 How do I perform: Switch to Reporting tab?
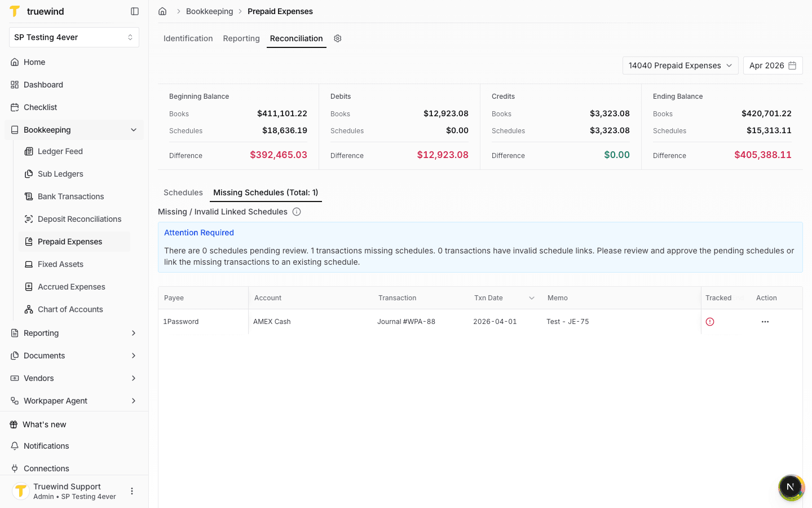(x=241, y=38)
